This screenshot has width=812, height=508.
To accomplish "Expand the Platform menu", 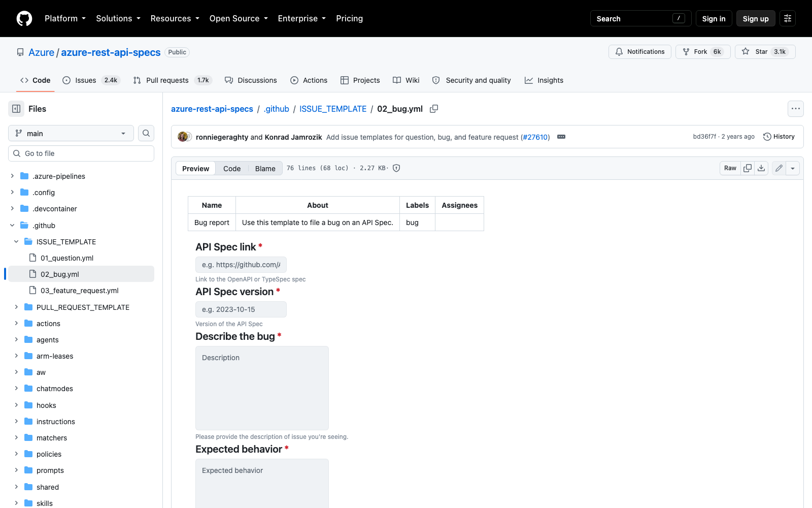I will tap(65, 18).
